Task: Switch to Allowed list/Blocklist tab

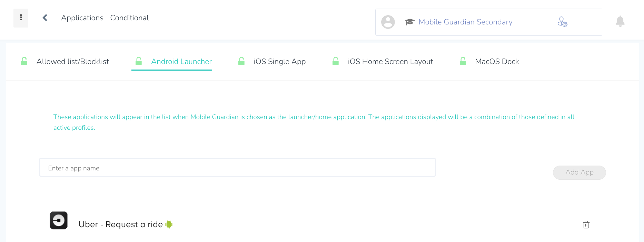Action: [x=73, y=62]
